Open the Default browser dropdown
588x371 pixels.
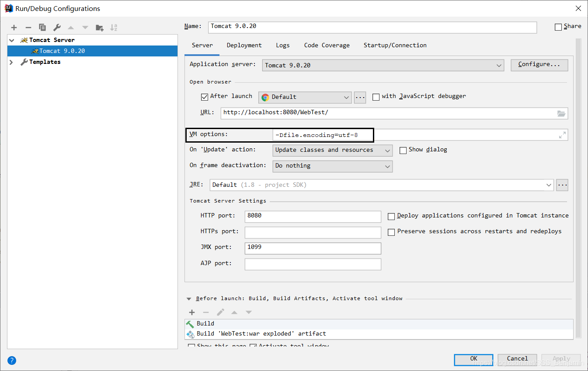pyautogui.click(x=305, y=97)
